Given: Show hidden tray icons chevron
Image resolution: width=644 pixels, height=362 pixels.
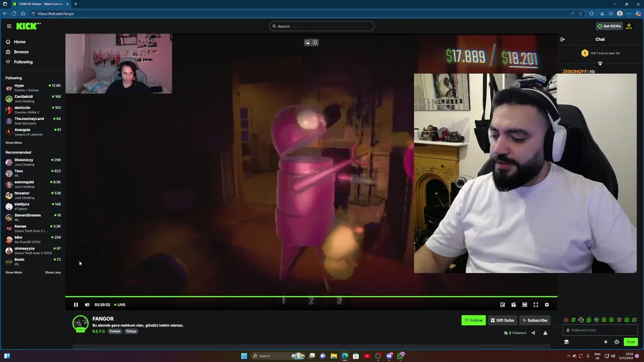Looking at the screenshot, I should click(569, 356).
